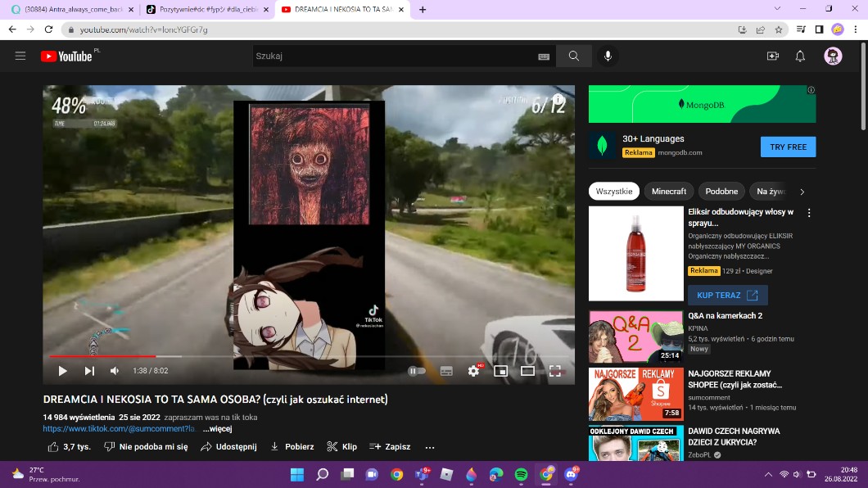Screen dimensions: 868x488
Task: Open more actions three-dot menu below video
Action: (430, 447)
